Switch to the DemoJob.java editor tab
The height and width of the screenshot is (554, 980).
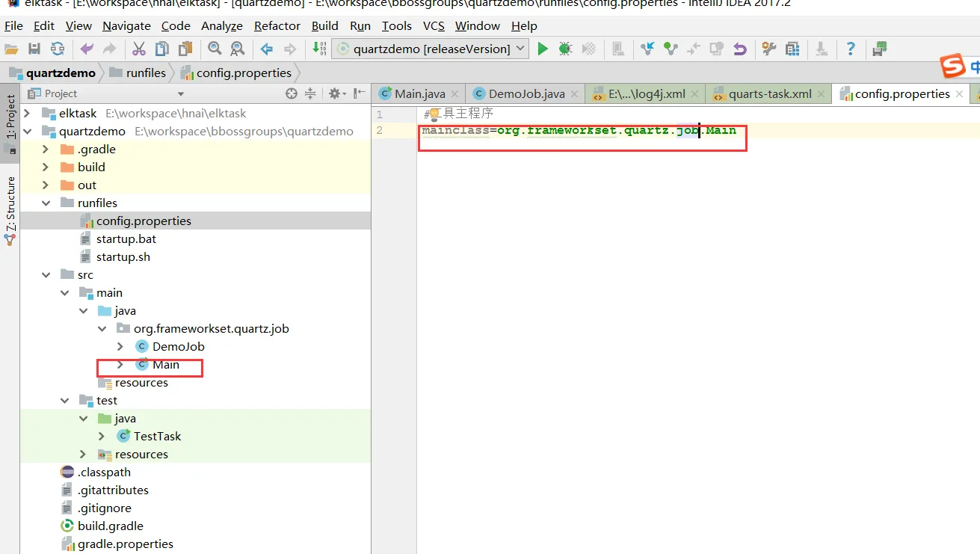[x=526, y=94]
